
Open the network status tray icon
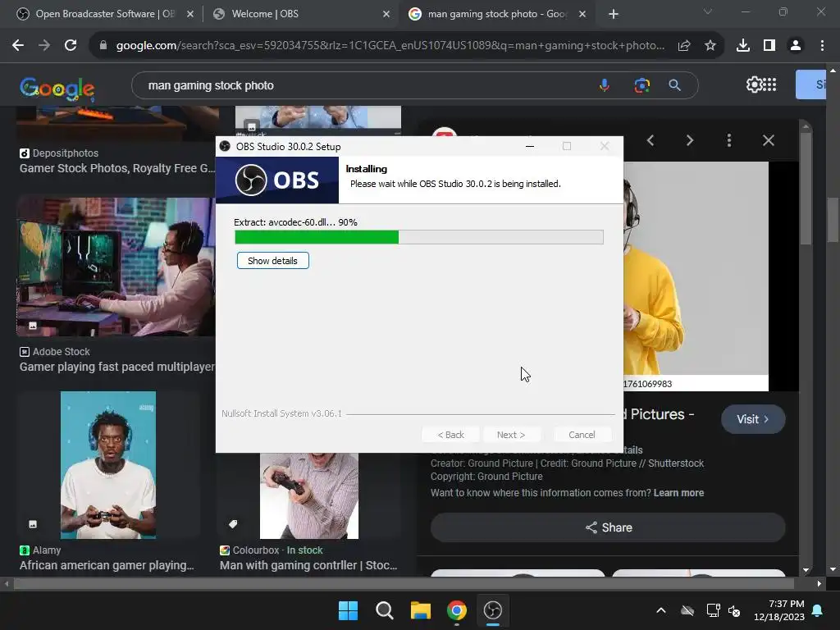(713, 610)
